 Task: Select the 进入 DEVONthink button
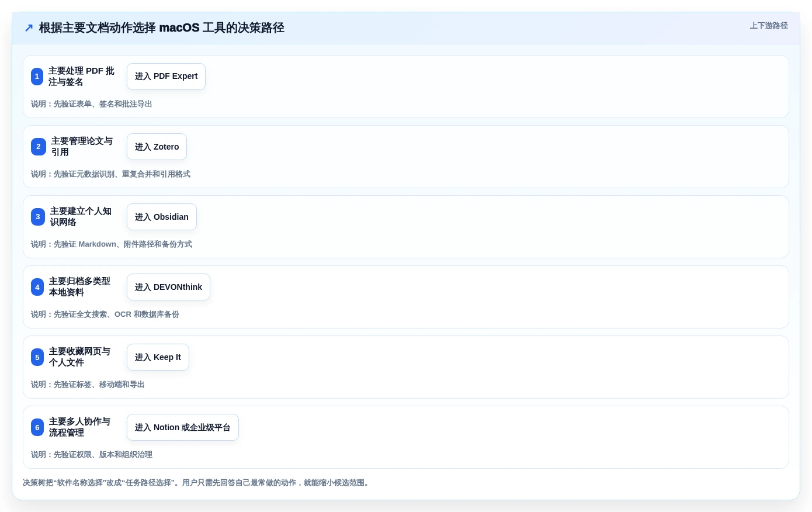tap(168, 287)
